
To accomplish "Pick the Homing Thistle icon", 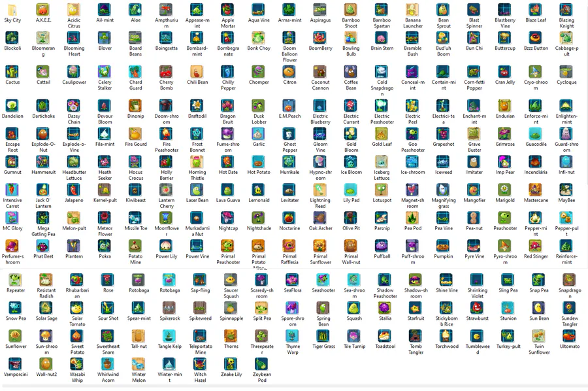I will [197, 161].
